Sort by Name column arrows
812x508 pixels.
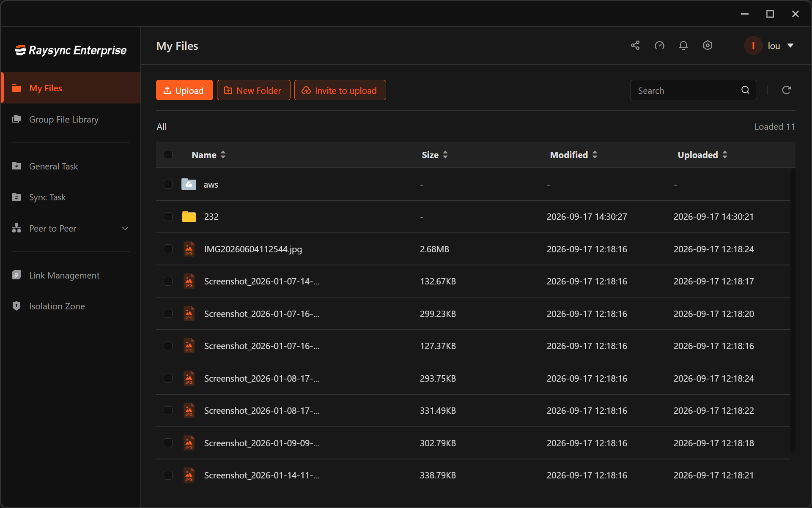click(223, 155)
